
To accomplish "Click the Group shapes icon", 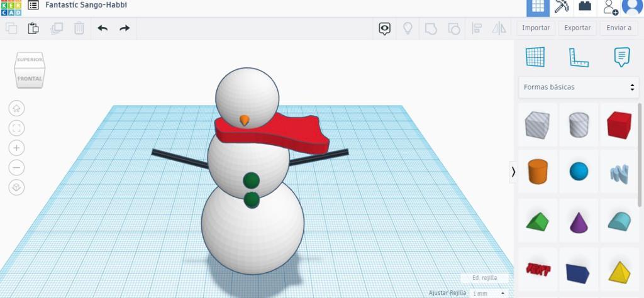I will click(430, 29).
